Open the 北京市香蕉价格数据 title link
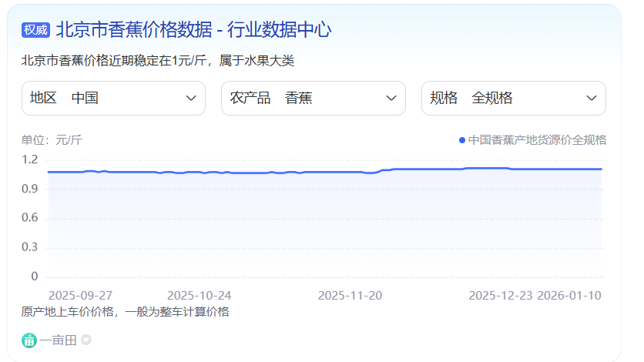This screenshot has width=644, height=362. (193, 29)
